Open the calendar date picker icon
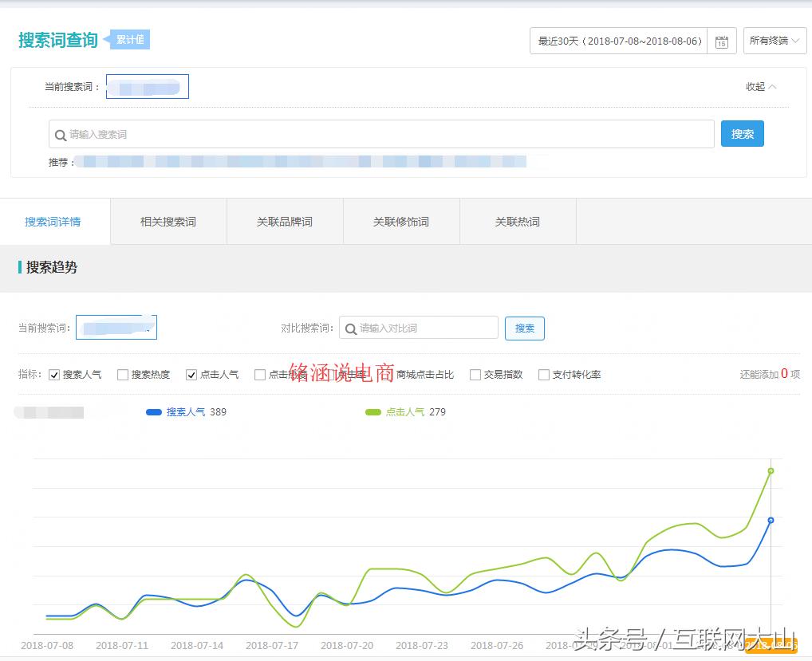Viewport: 812px width, 661px height. point(722,40)
